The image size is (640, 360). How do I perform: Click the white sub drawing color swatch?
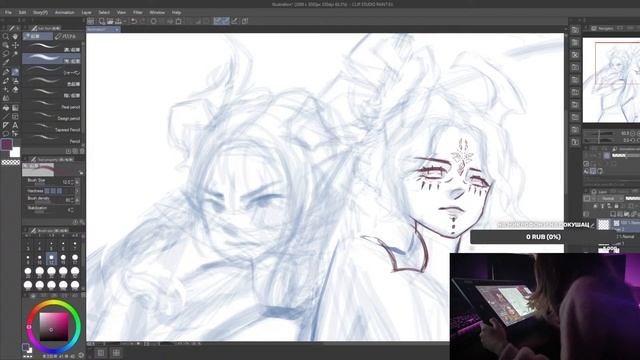15,152
